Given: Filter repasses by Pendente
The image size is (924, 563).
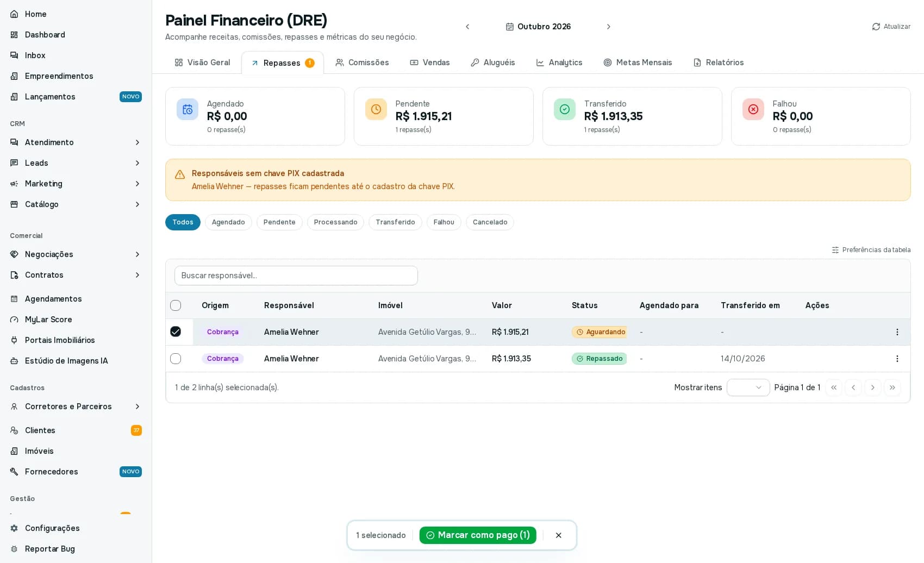Looking at the screenshot, I should click(279, 222).
